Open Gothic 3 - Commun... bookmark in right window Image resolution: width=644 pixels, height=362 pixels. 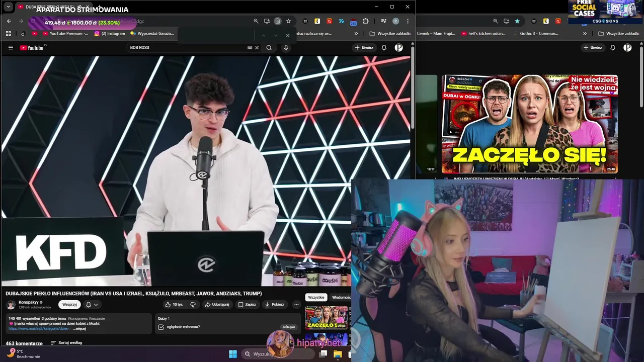coord(536,34)
